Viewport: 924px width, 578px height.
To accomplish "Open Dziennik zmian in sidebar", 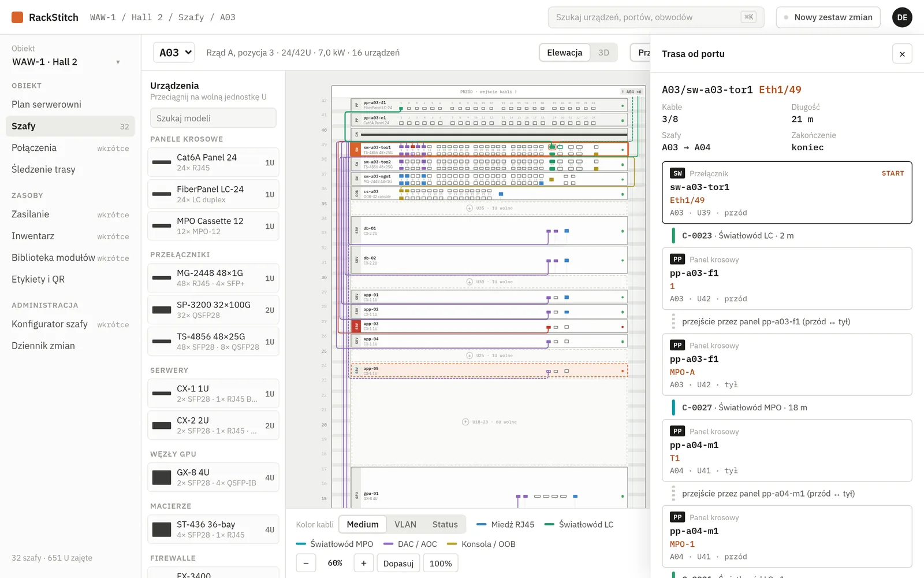I will [70, 346].
